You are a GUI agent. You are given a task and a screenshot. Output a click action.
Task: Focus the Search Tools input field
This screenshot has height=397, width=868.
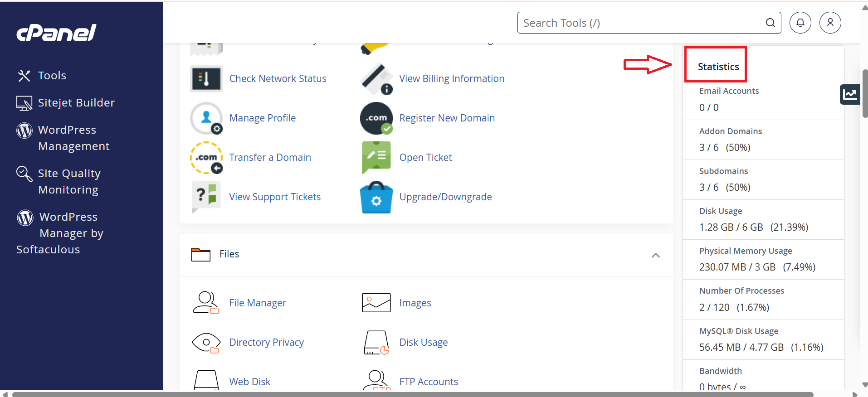coord(639,23)
